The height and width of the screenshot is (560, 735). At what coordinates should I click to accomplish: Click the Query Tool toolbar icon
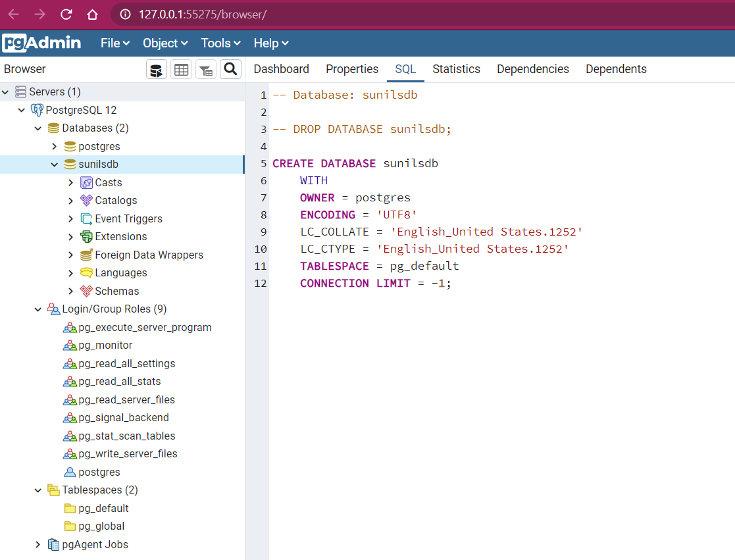tap(157, 70)
